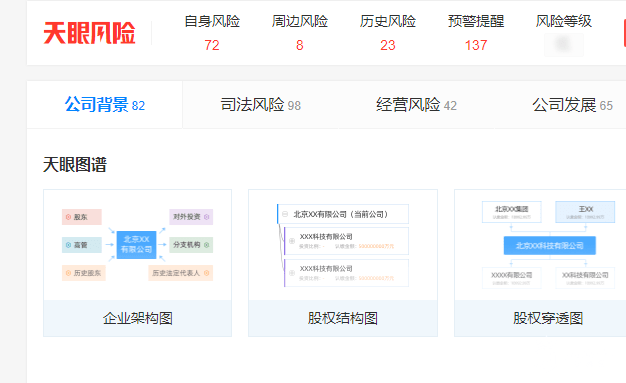Click the 高管 node in the architecture diagram
Screen dimensions: 626x383
(x=82, y=245)
